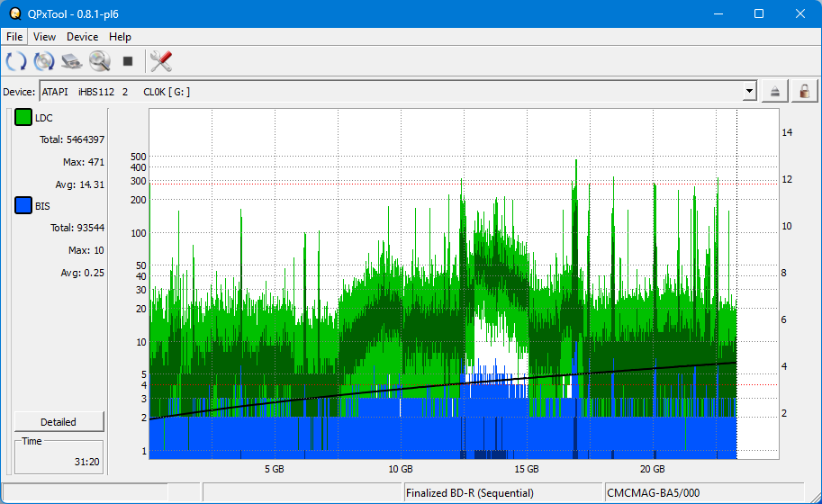The height and width of the screenshot is (504, 822).
Task: Click the BIS Total: 93544 value
Action: [x=77, y=228]
